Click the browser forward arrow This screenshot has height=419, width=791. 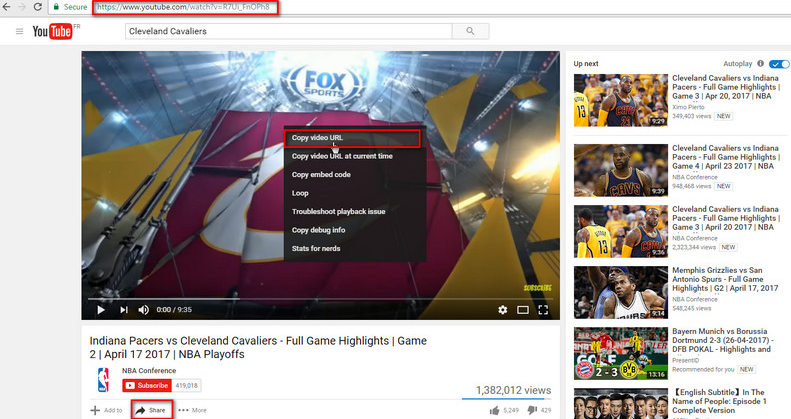22,7
